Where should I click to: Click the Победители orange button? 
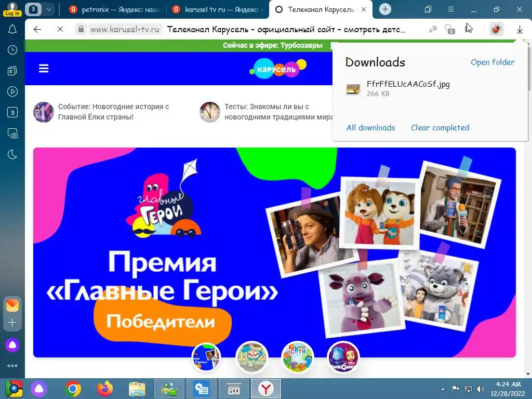(162, 321)
